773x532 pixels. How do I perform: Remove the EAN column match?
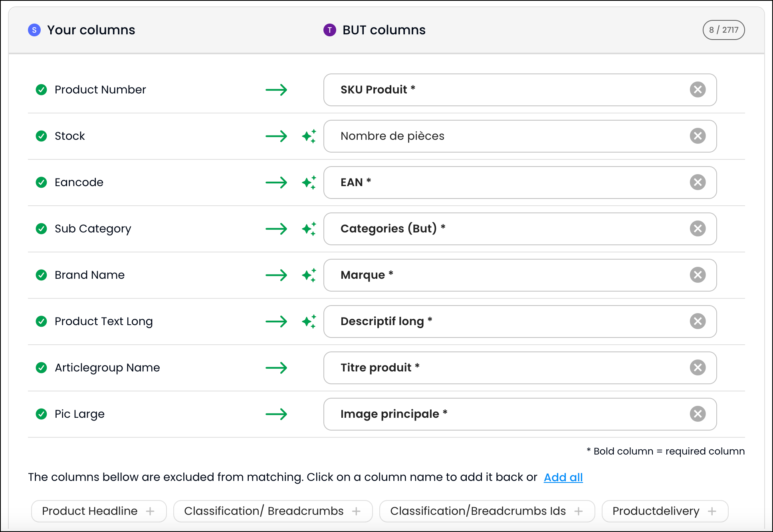coord(698,182)
